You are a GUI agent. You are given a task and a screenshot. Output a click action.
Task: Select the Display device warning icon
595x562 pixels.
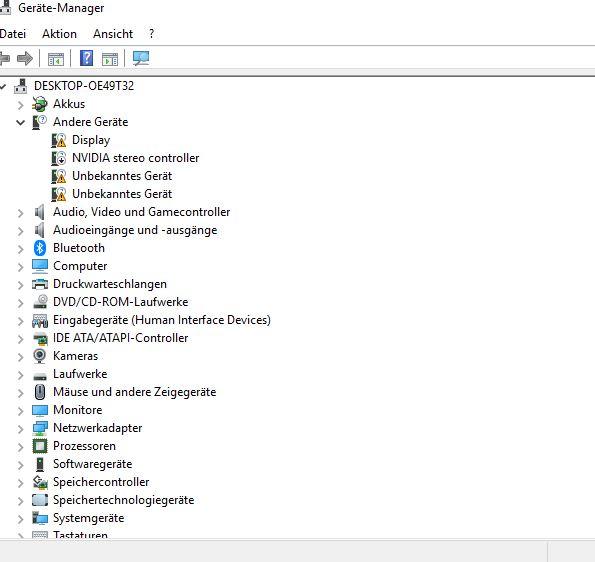[x=59, y=140]
